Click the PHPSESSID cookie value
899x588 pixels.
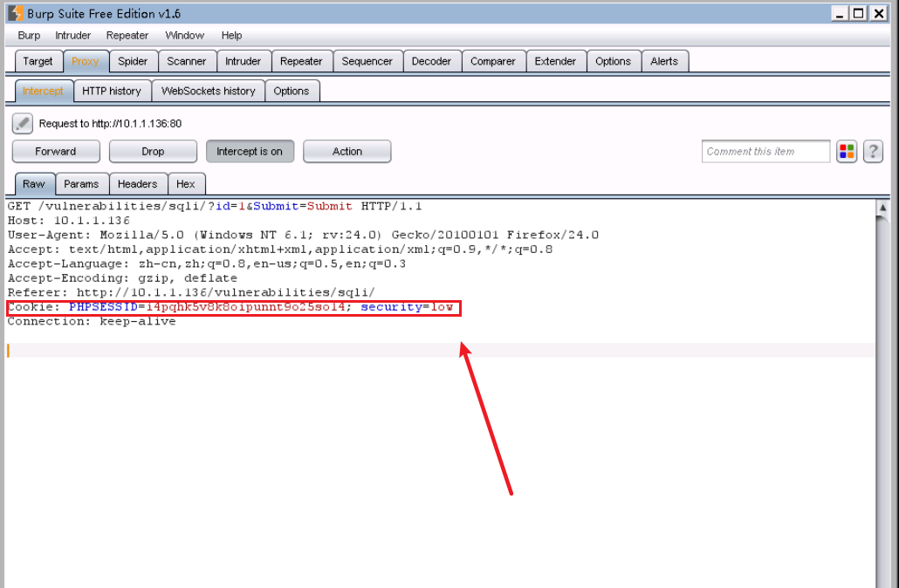pyautogui.click(x=245, y=307)
